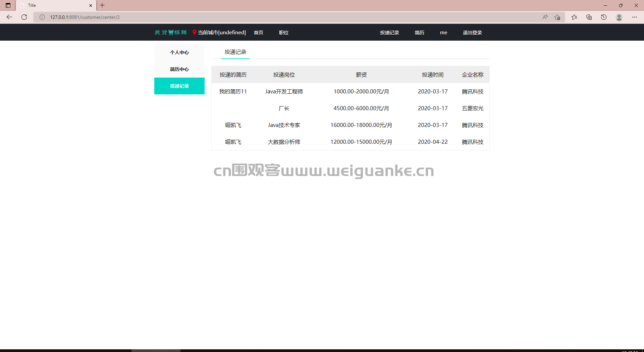Image resolution: width=644 pixels, height=352 pixels.
Task: Click the browser back arrow
Action: 9,17
